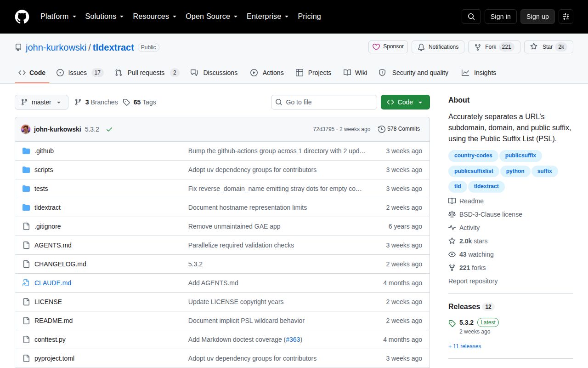Click the scripts folder icon

click(26, 170)
